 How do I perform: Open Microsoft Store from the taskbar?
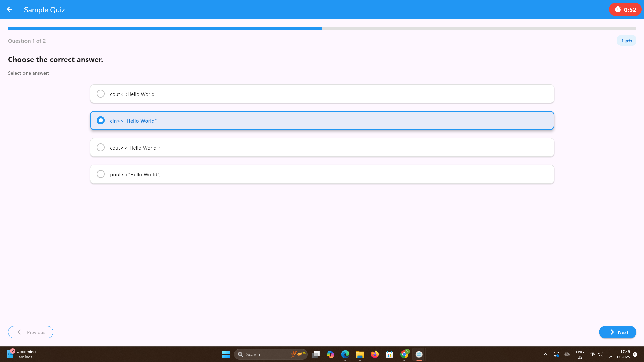390,354
